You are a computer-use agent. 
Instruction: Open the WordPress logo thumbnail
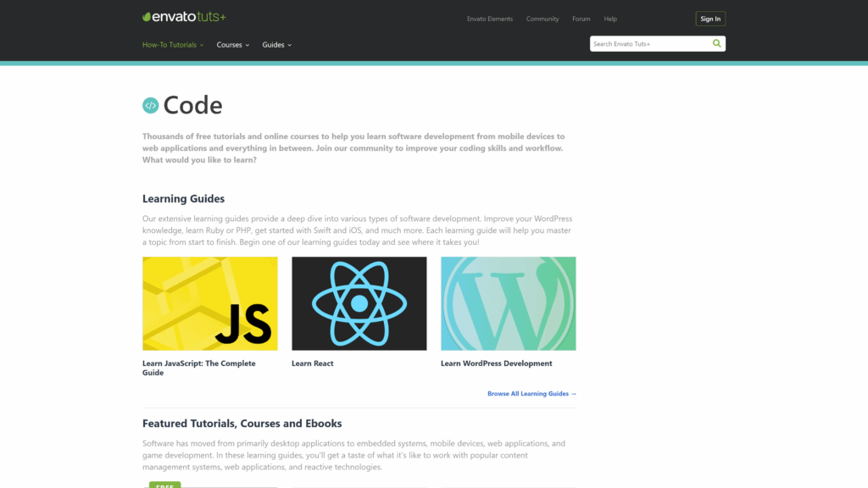pyautogui.click(x=509, y=303)
